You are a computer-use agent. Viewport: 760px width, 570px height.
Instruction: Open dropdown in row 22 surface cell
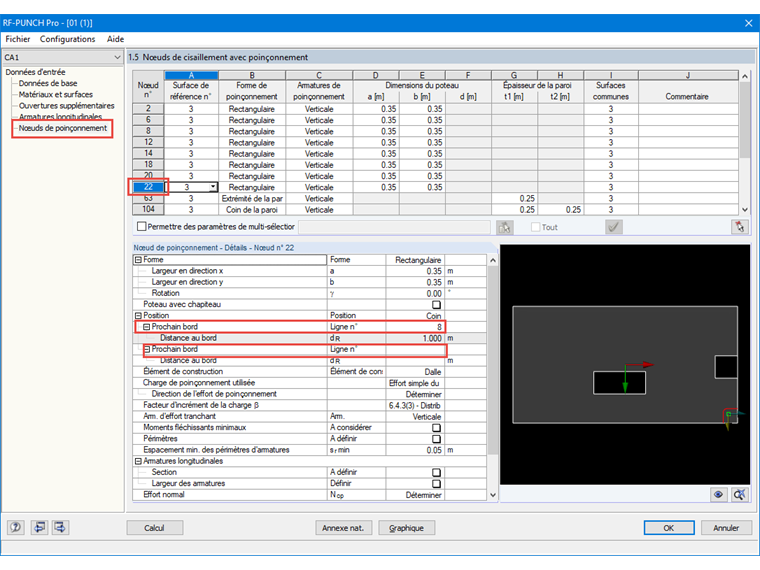[213, 187]
